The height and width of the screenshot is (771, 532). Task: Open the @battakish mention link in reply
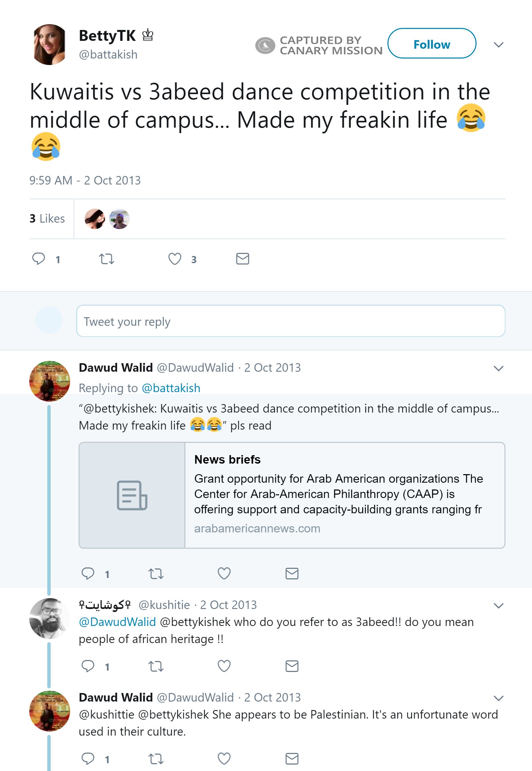[x=171, y=388]
